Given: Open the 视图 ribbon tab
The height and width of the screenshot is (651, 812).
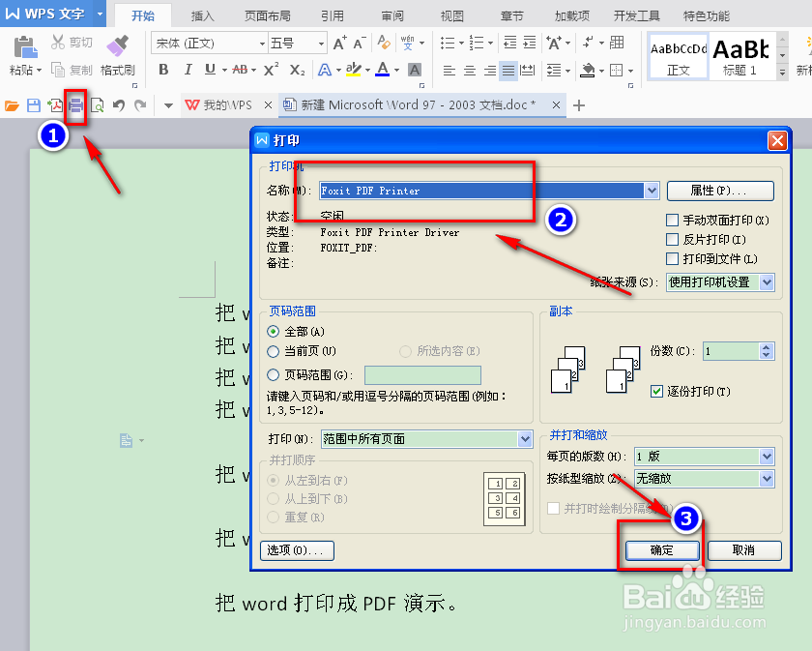Looking at the screenshot, I should coord(452,16).
